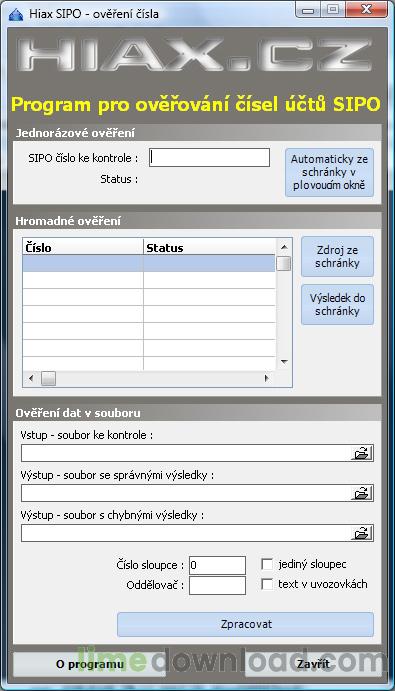Click the 'Výsledek do schránky' button
Image resolution: width=395 pixels, height=691 pixels.
(x=337, y=305)
